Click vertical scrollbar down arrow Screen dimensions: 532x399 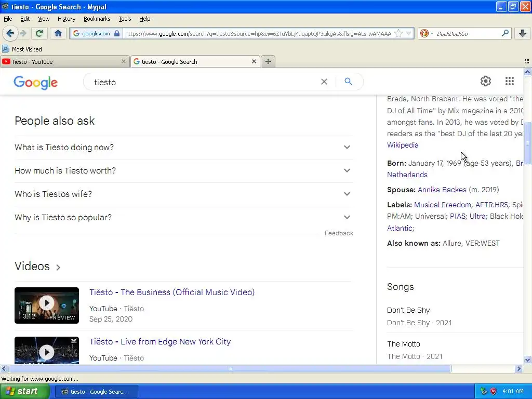[x=527, y=360]
